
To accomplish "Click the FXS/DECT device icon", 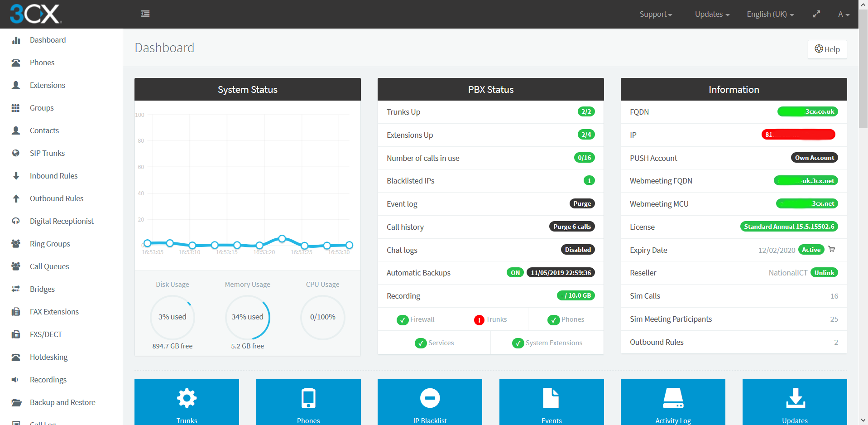I will coord(16,334).
